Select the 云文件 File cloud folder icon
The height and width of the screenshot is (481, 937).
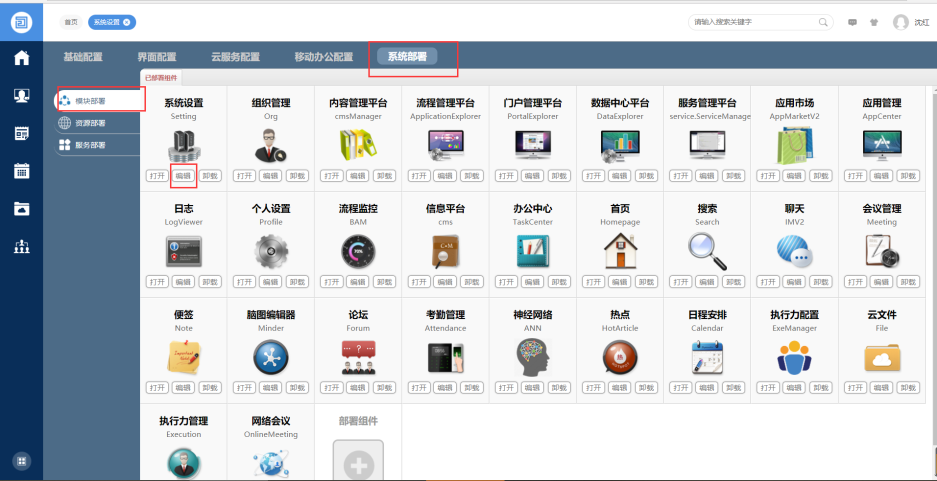click(881, 355)
